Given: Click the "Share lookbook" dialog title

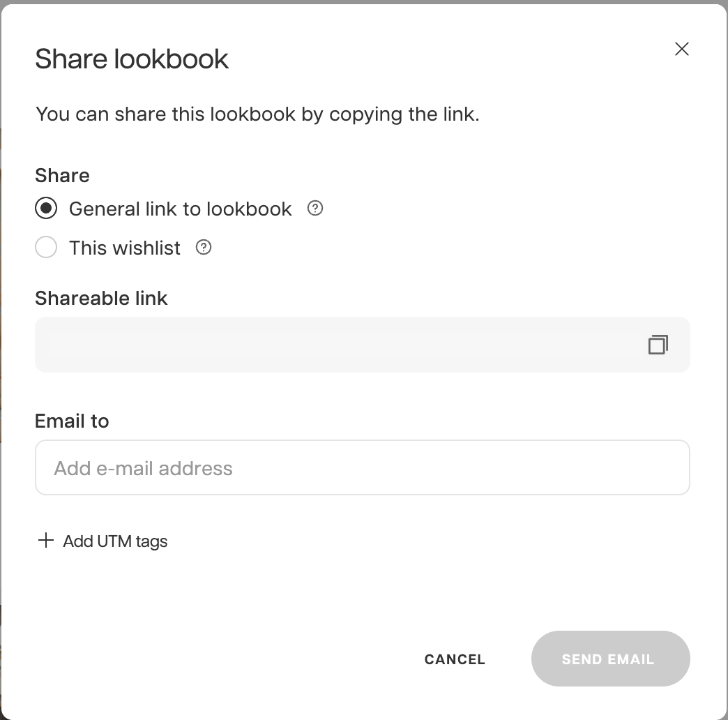Looking at the screenshot, I should tap(132, 59).
